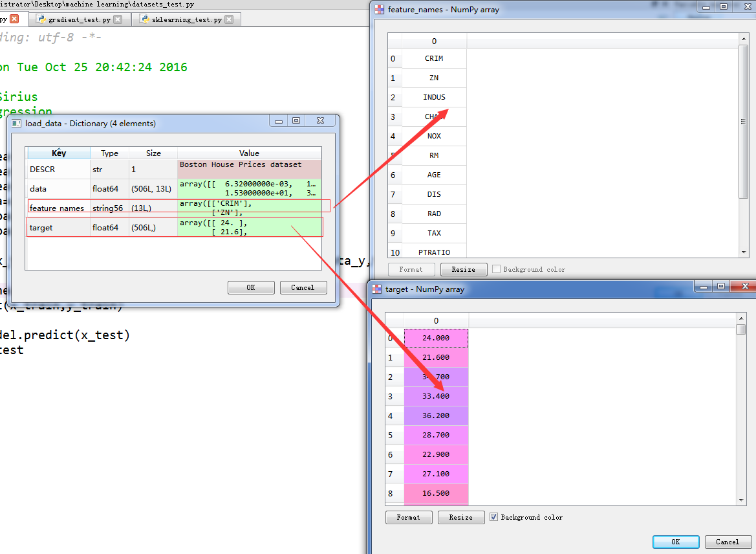Select the 22.900 cell in target array

(x=436, y=454)
